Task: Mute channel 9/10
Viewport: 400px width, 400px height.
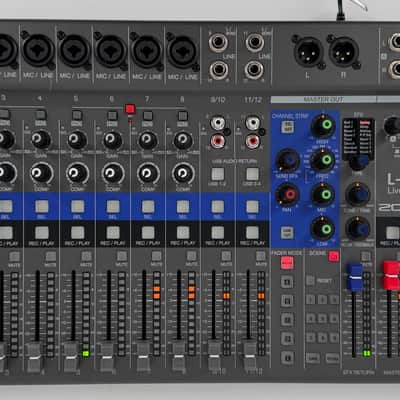Action: (226, 256)
